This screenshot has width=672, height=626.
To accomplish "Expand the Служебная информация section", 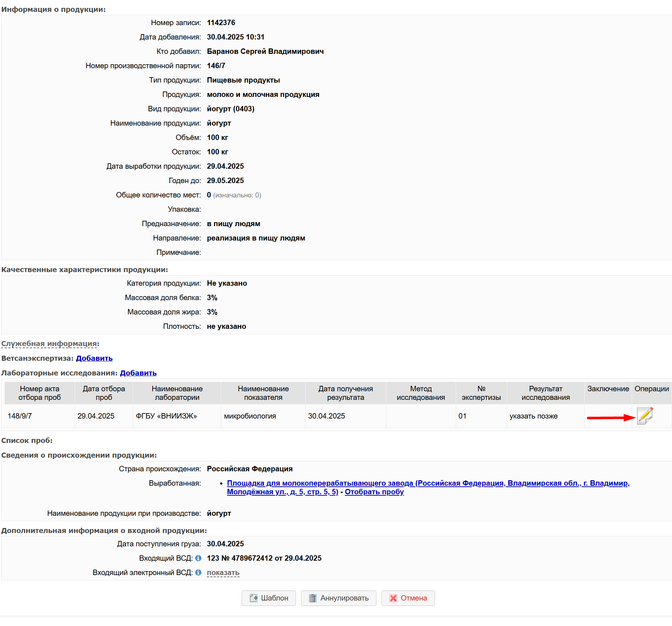I will [49, 344].
